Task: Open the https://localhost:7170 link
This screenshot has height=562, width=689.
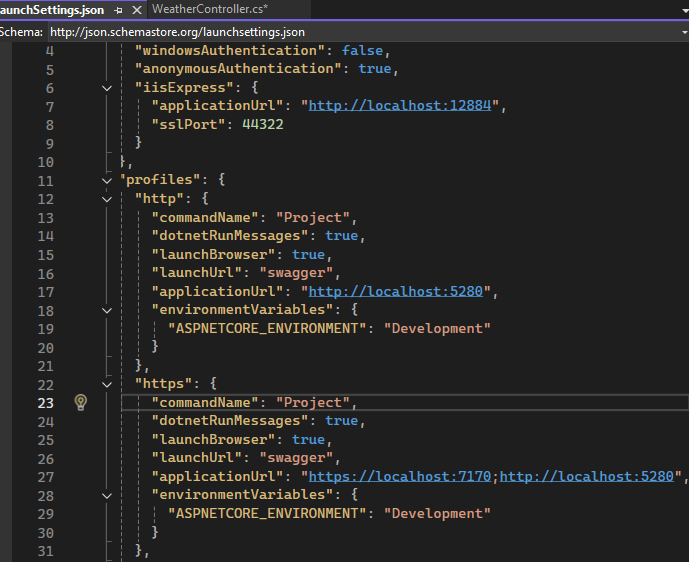Action: tap(400, 476)
